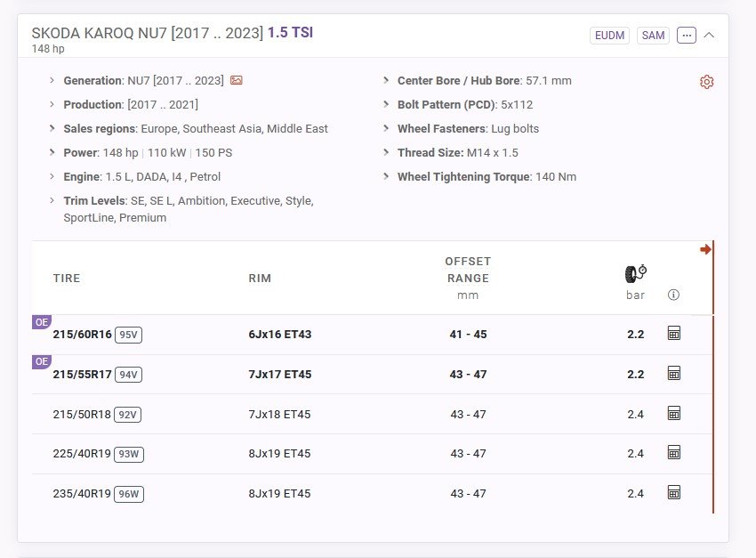Expand the Sales regions chevron
756x558 pixels.
click(52, 129)
